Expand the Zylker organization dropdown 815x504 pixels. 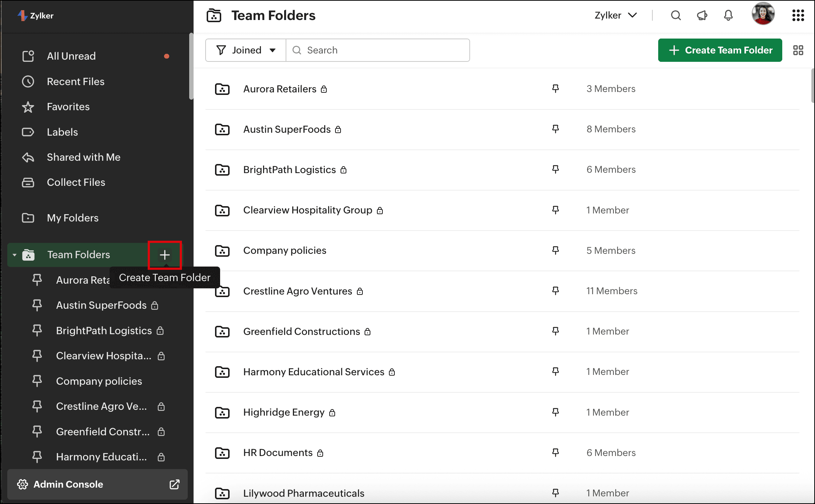(616, 15)
